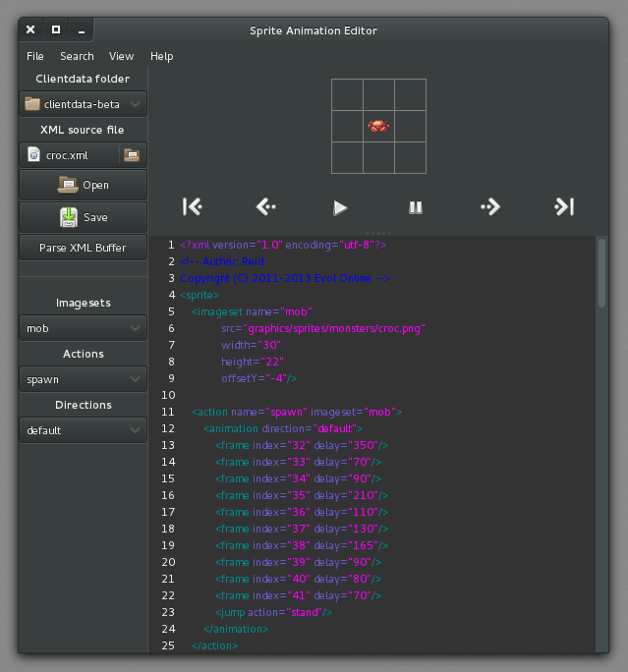
Task: Open the Help menu
Action: pyautogui.click(x=161, y=56)
